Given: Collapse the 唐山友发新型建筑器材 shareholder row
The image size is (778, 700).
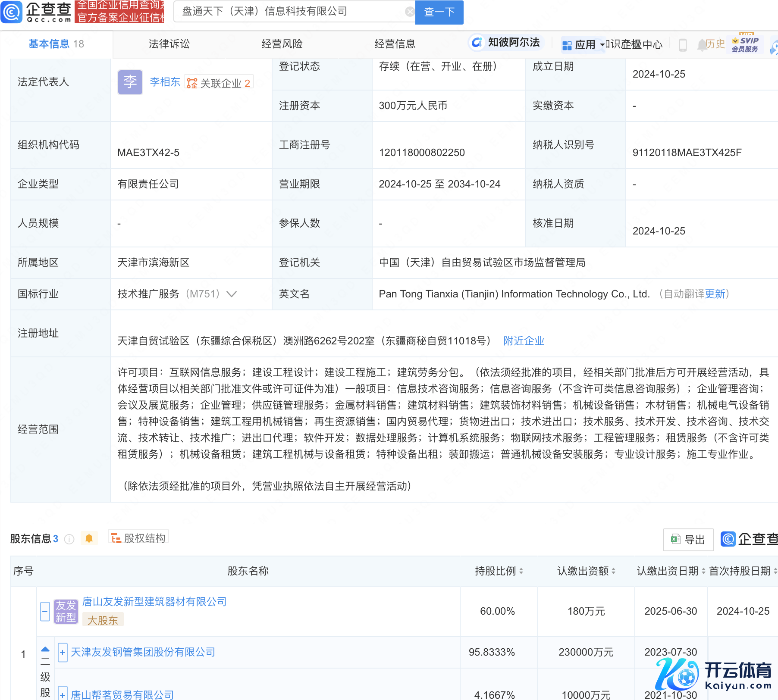Looking at the screenshot, I should pos(45,611).
